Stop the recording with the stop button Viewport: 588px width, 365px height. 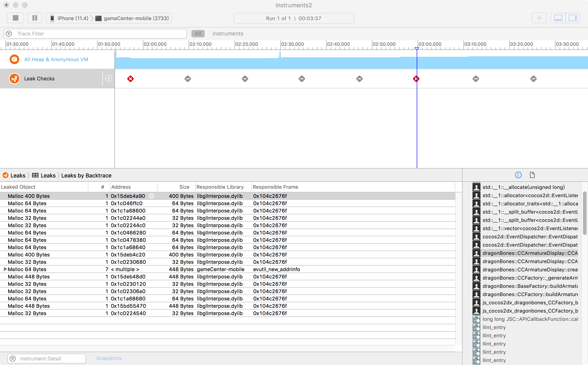point(15,18)
